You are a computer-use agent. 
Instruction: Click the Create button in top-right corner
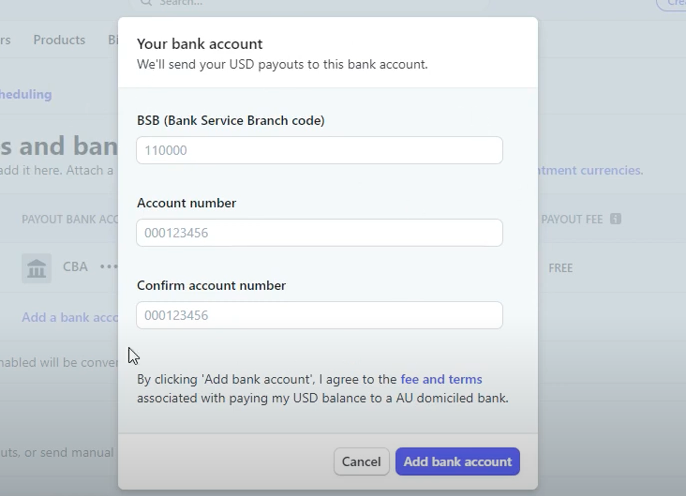(672, 4)
